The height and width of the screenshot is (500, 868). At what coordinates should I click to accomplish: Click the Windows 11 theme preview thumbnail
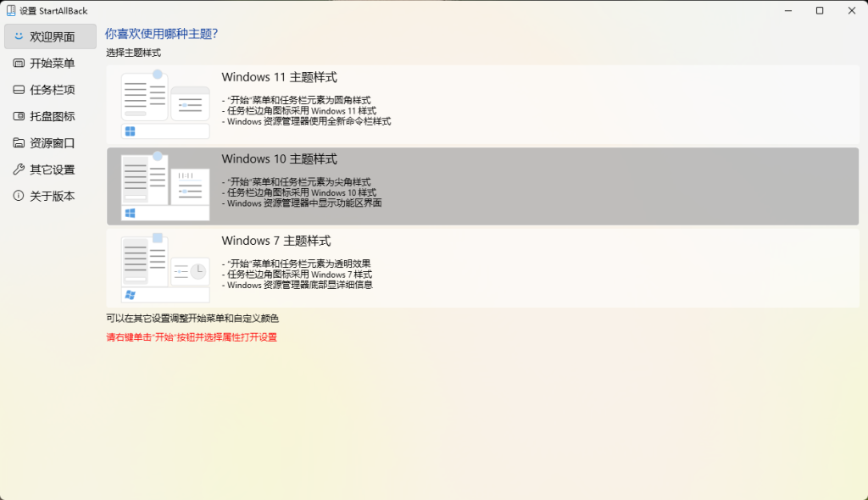click(165, 105)
